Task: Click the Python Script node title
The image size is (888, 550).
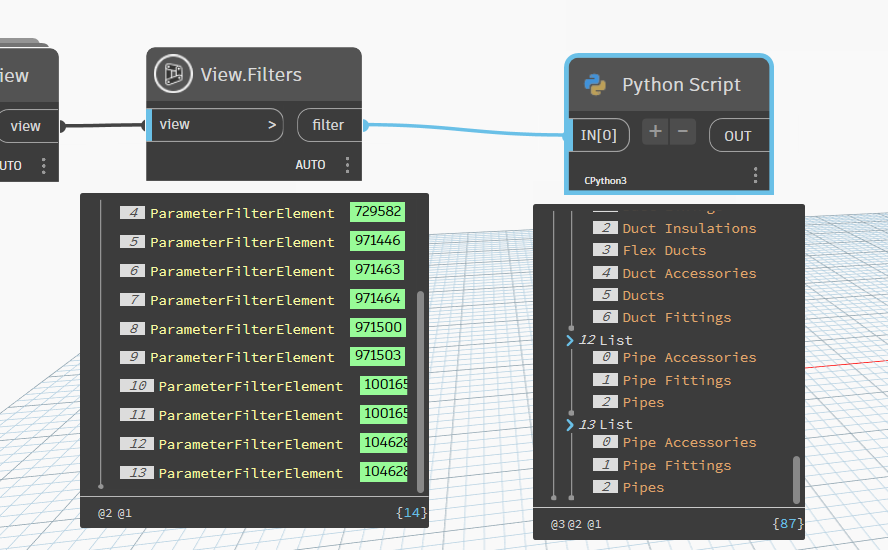Action: coord(681,84)
